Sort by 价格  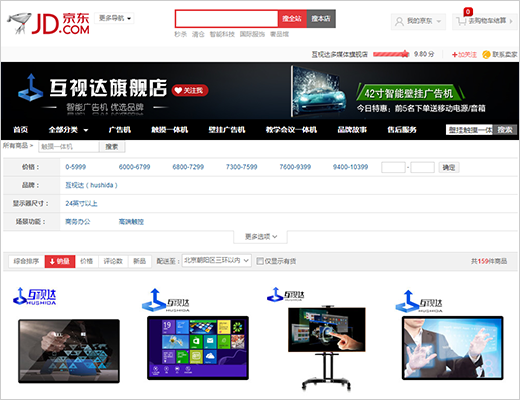(87, 261)
